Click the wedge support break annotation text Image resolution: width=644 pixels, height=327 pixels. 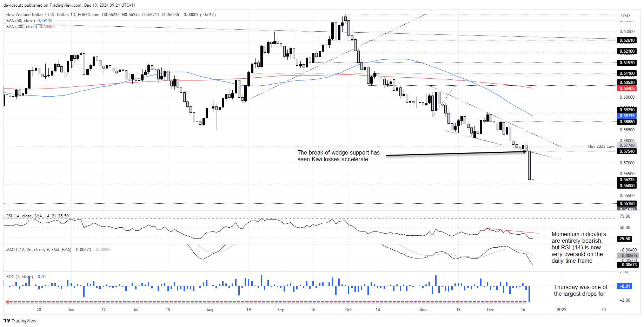338,156
